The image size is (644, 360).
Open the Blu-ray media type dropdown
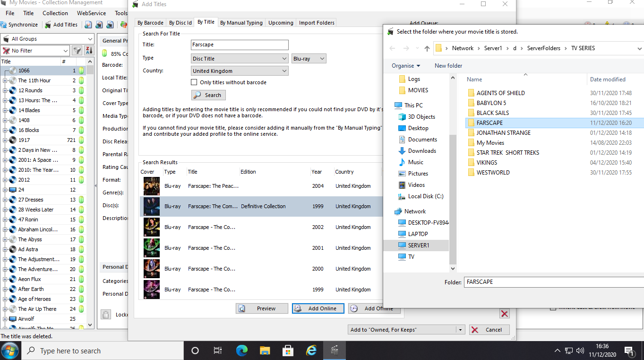(x=309, y=59)
